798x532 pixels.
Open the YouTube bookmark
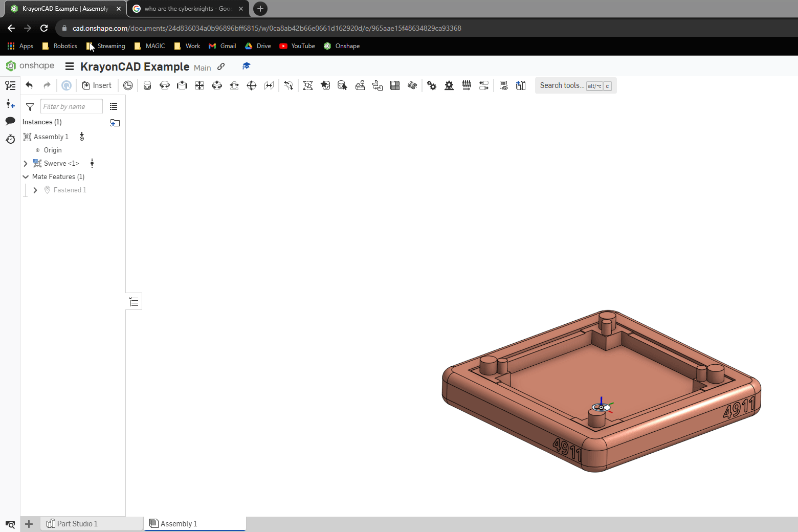click(x=297, y=46)
